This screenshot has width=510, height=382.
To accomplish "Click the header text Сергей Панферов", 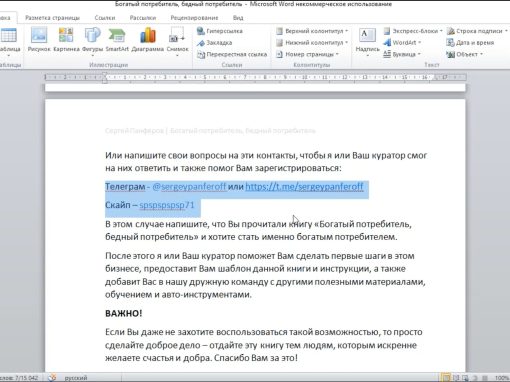I will (x=134, y=131).
